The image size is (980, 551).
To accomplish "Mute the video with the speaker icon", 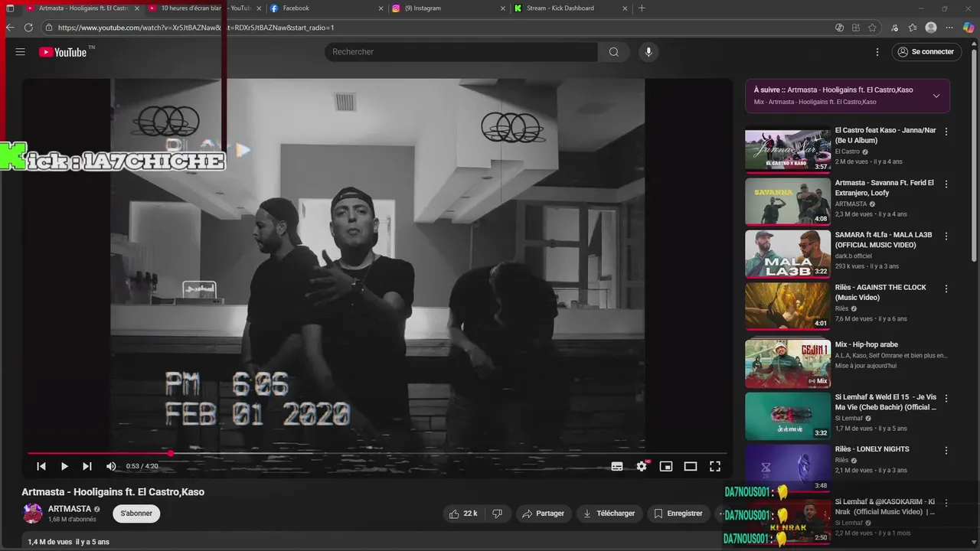I will [x=111, y=466].
